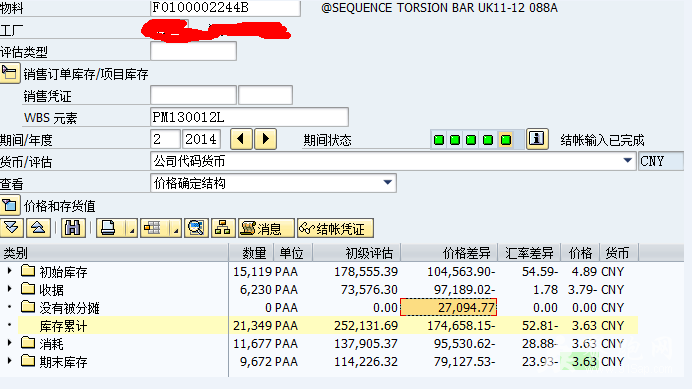
Task: Click the value 137,905.37
Action: point(366,344)
